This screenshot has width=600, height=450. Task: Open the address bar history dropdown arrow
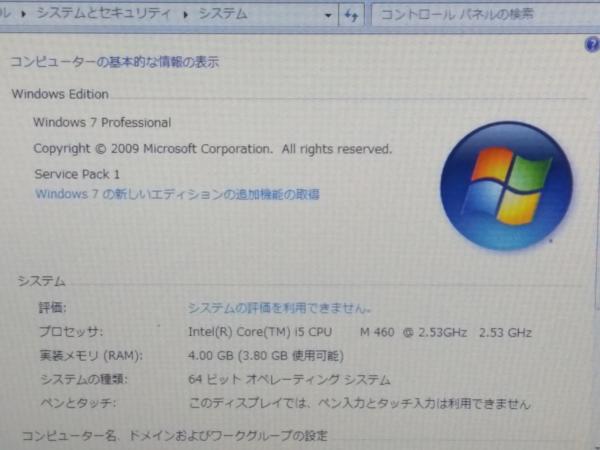(x=328, y=15)
